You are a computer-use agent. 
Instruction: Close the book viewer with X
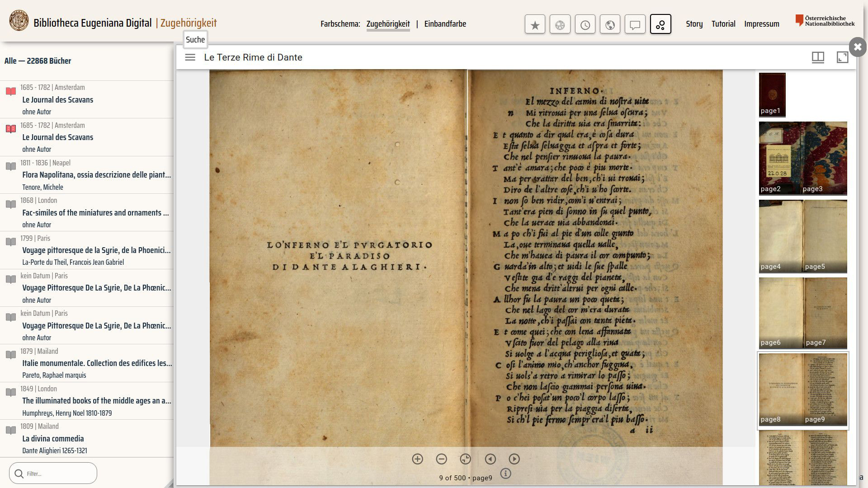[x=858, y=47]
